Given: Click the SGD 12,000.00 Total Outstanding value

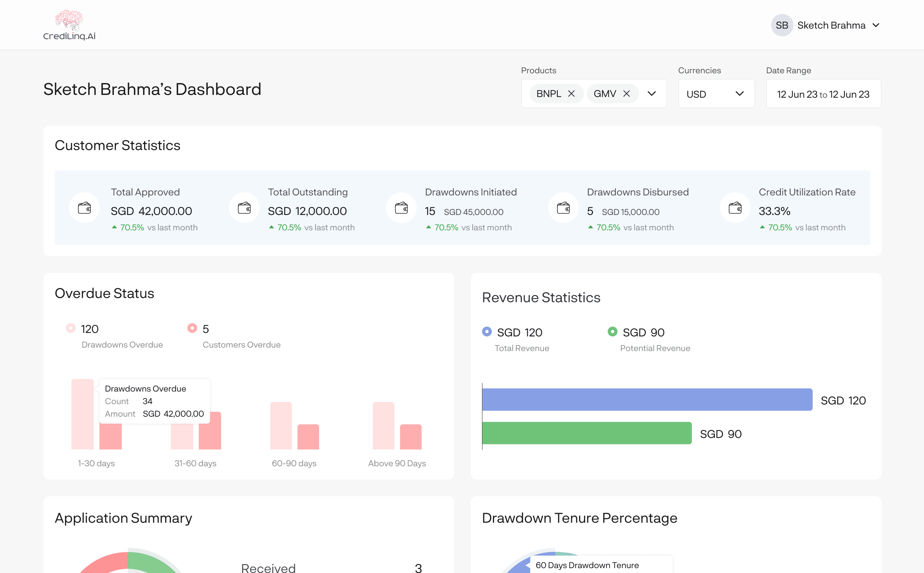Looking at the screenshot, I should click(x=307, y=211).
